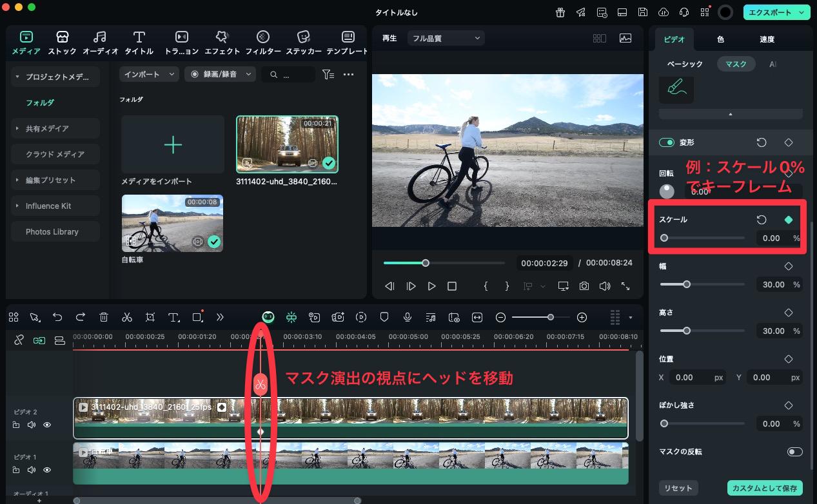817x504 pixels.
Task: Open the エフェクト effects tab
Action: tap(222, 43)
